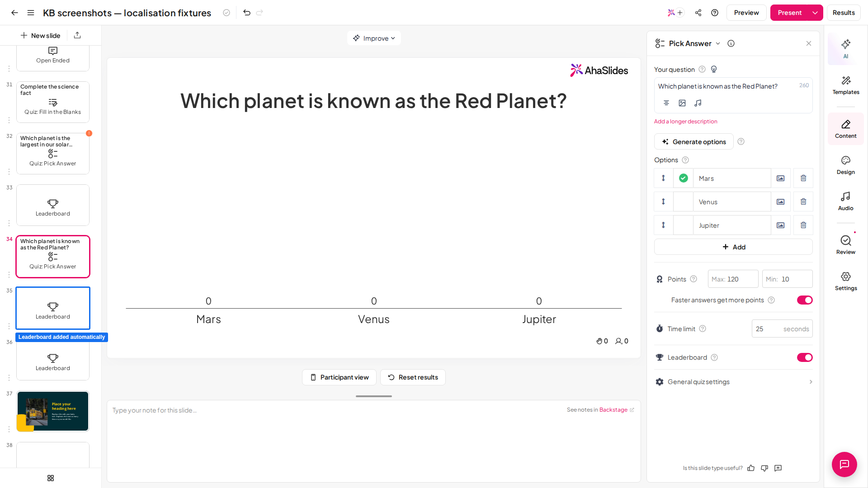Viewport: 868px width, 488px height.
Task: Switch to the Design sidebar tab
Action: 845,165
